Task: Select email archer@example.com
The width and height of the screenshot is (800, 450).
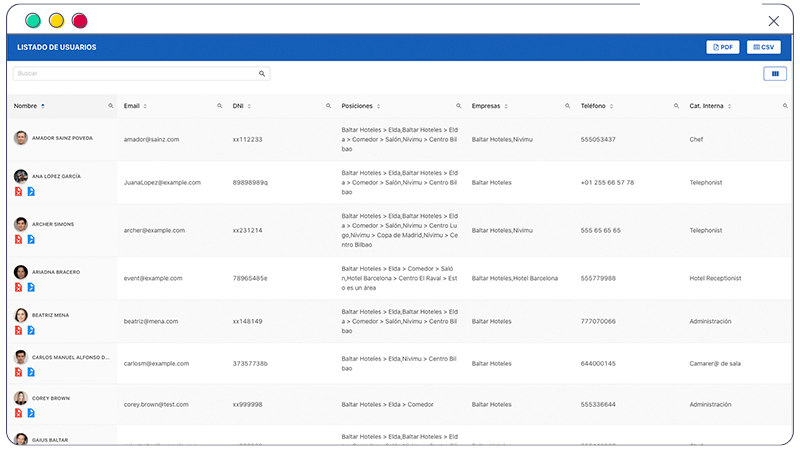Action: point(154,230)
